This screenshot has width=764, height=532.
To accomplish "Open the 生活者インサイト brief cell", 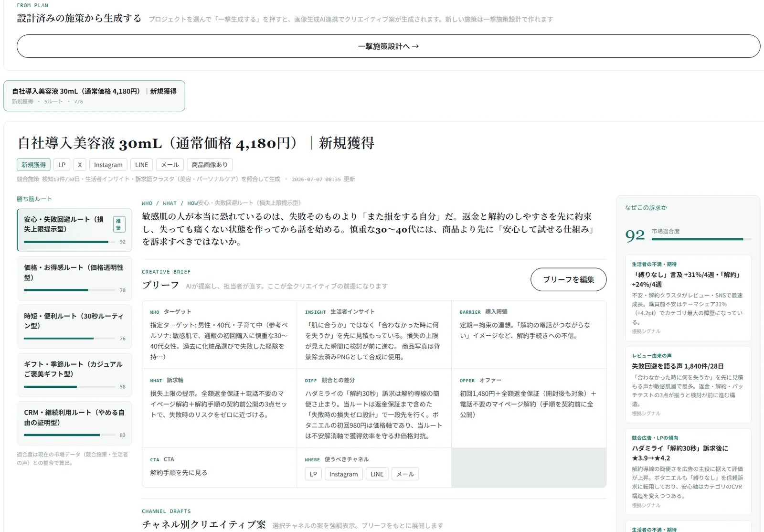I will click(x=374, y=334).
